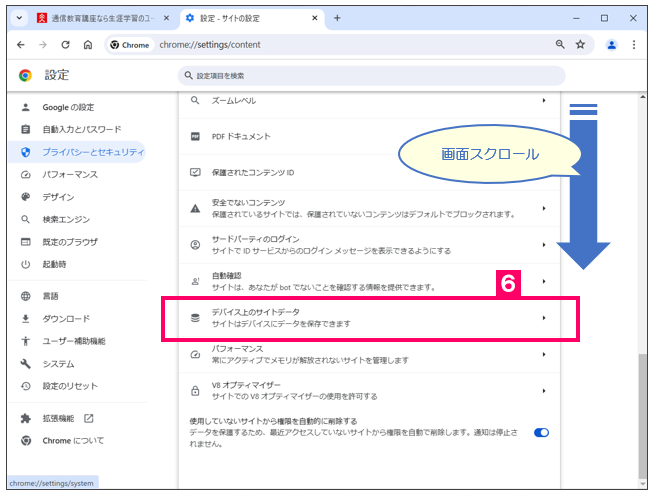Open デバイス上のサイトデータ setting
Viewport: 653px width, 494px height.
pyautogui.click(x=369, y=318)
